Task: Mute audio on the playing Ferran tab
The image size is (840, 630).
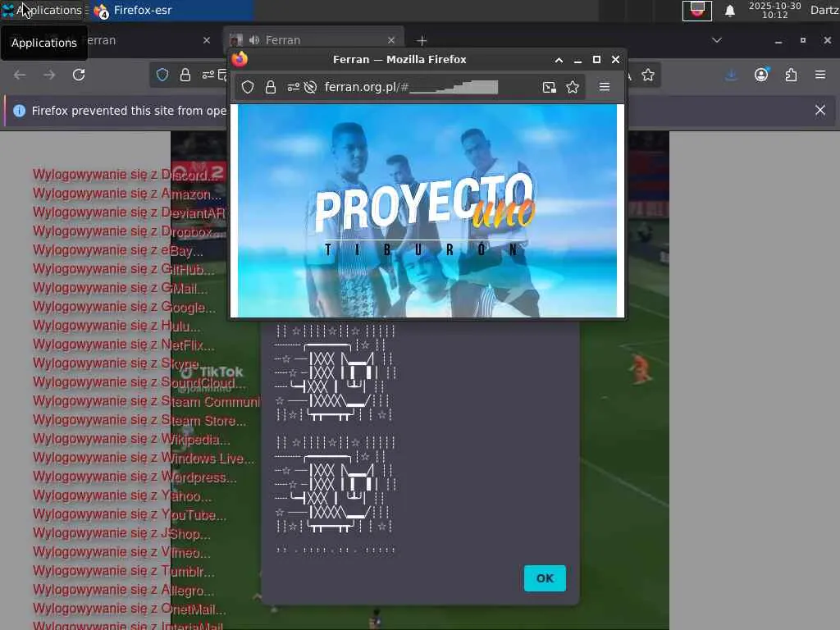Action: pyautogui.click(x=254, y=40)
